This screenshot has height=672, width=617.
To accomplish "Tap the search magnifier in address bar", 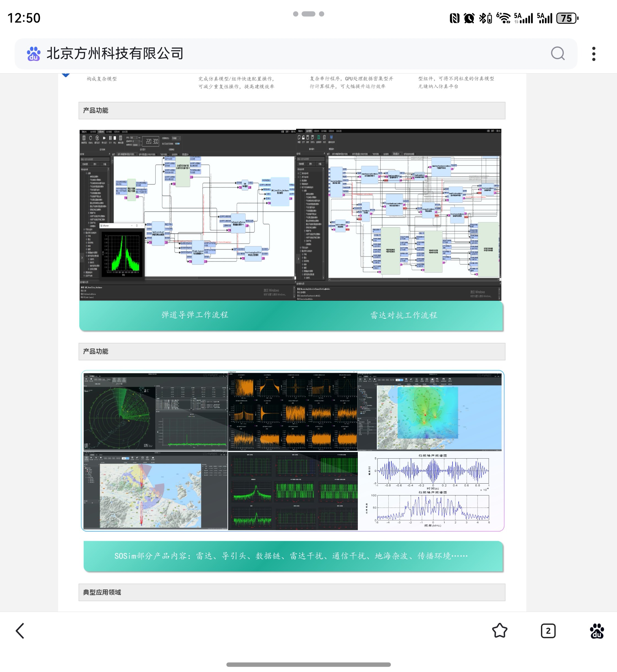I will (x=558, y=53).
